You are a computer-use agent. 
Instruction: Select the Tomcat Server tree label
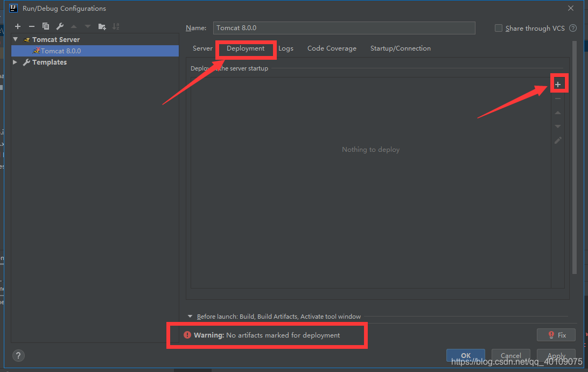tap(56, 39)
